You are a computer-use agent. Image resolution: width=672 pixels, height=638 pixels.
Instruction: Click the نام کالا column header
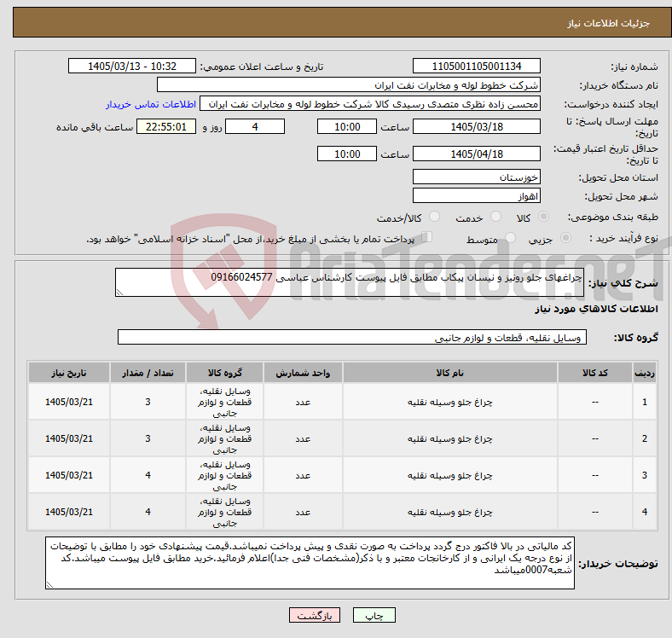click(x=449, y=373)
